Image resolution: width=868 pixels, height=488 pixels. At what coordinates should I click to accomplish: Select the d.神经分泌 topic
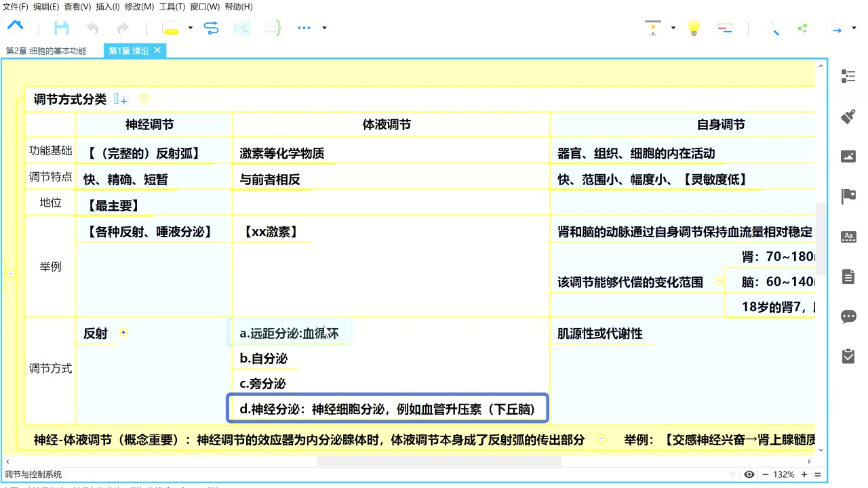click(387, 409)
